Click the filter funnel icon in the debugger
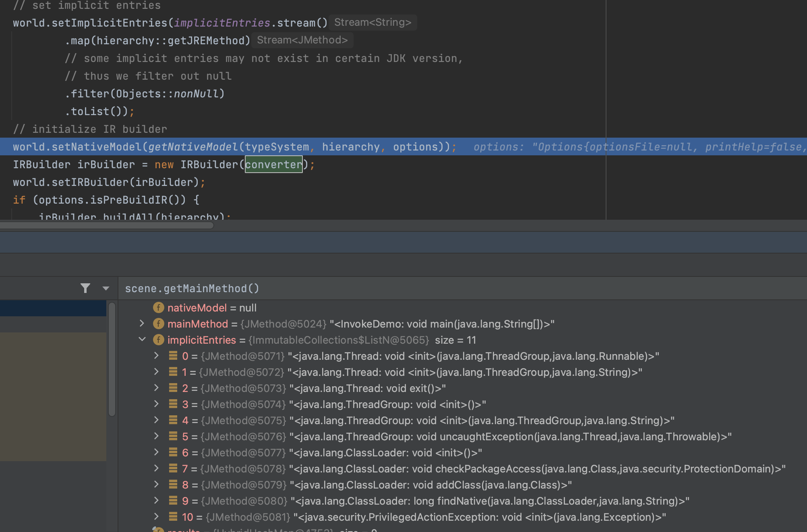This screenshot has height=532, width=807. click(x=85, y=288)
